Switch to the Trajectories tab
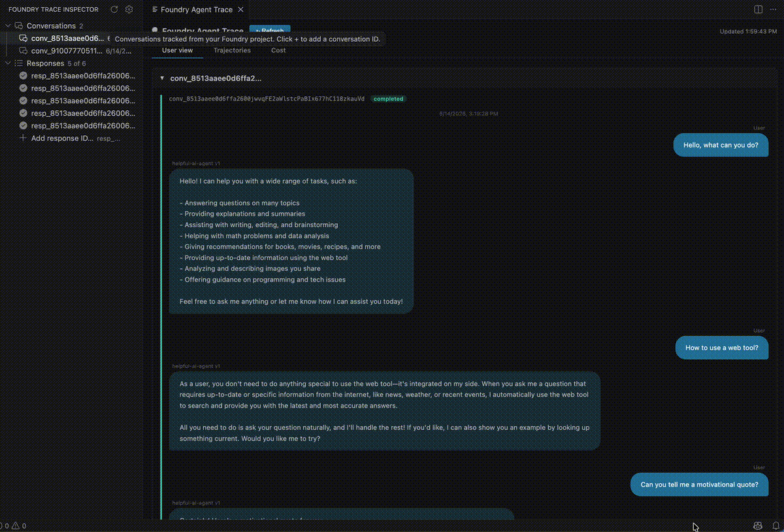 click(x=232, y=50)
